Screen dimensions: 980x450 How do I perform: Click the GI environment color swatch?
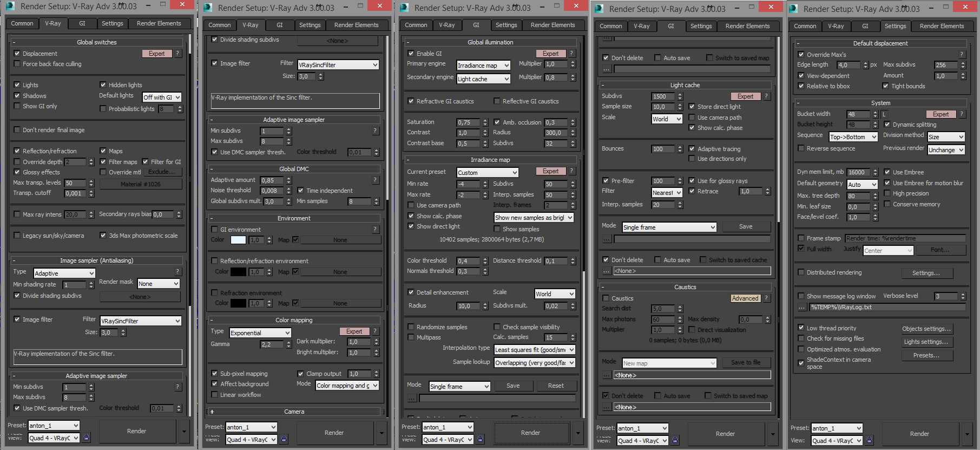pos(238,240)
